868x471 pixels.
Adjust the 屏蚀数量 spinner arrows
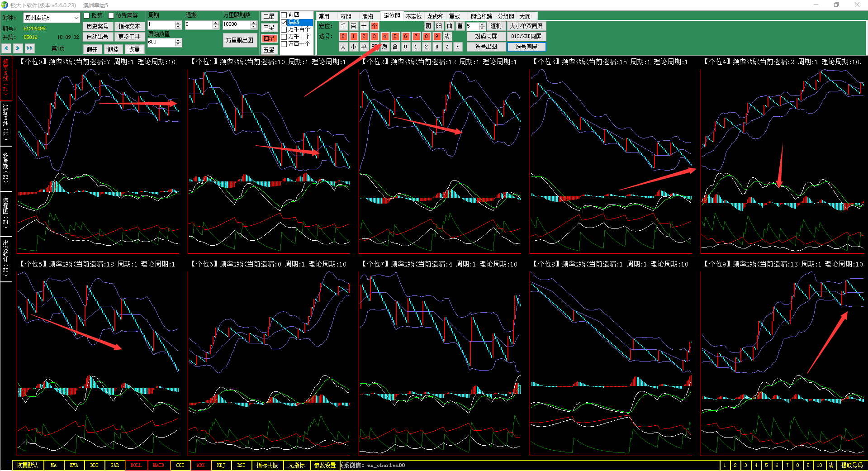[x=178, y=42]
